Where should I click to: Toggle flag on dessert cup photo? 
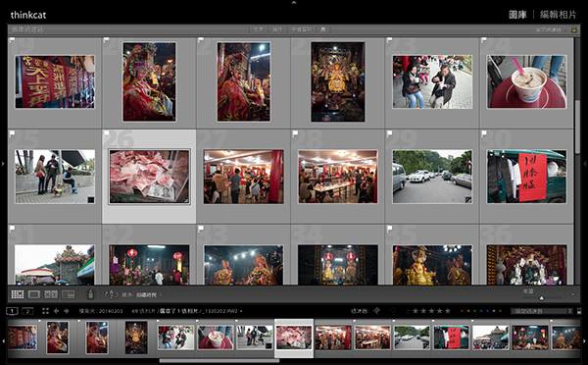pos(484,40)
